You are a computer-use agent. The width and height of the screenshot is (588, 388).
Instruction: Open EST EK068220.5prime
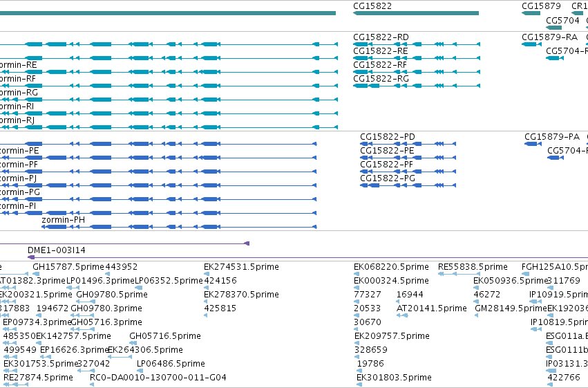pyautogui.click(x=391, y=267)
